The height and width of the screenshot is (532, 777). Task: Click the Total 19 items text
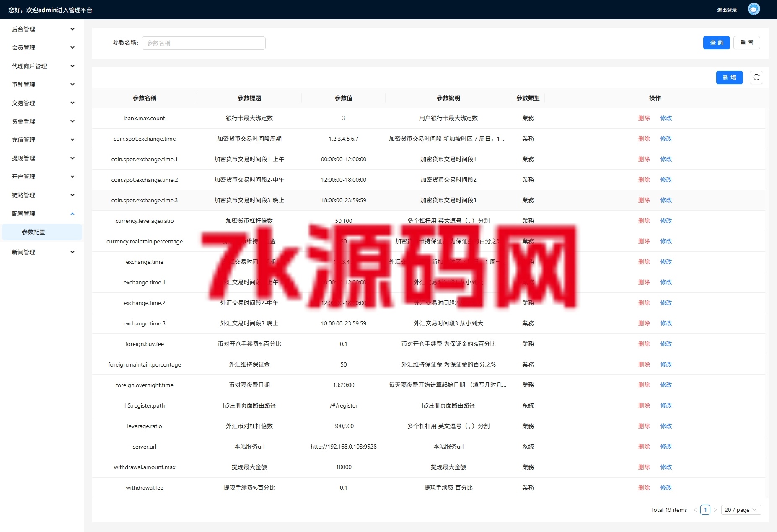[x=669, y=510]
